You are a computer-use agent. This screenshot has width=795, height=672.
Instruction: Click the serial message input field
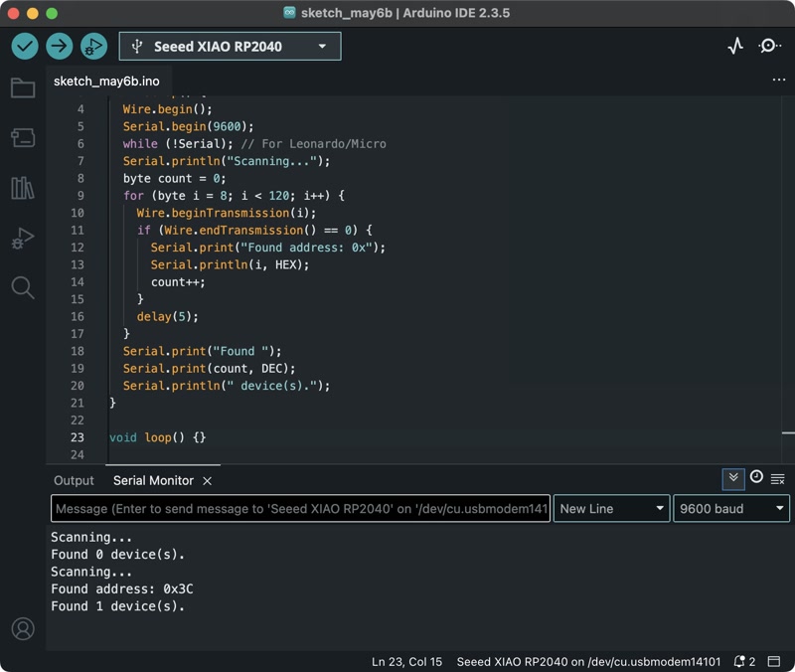[301, 508]
